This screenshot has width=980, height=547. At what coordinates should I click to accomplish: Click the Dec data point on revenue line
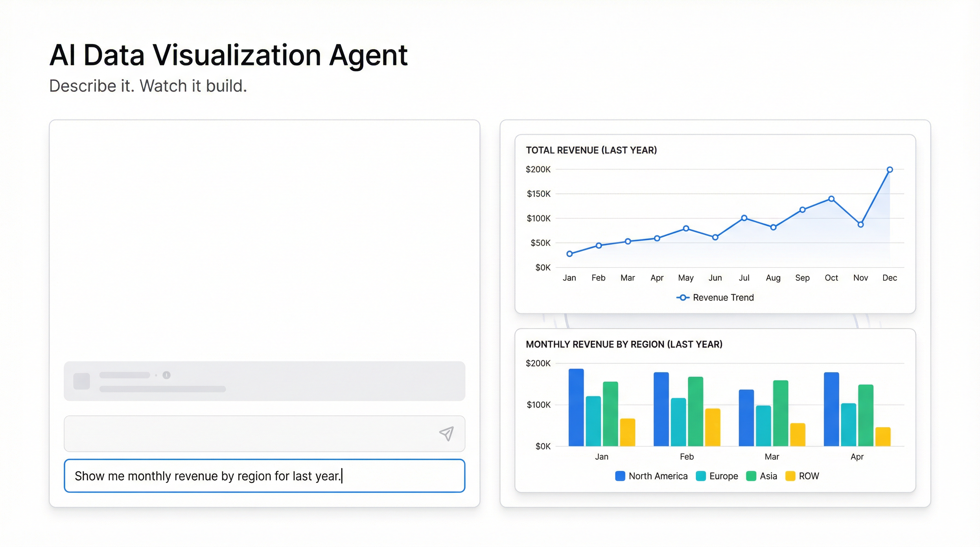click(890, 170)
